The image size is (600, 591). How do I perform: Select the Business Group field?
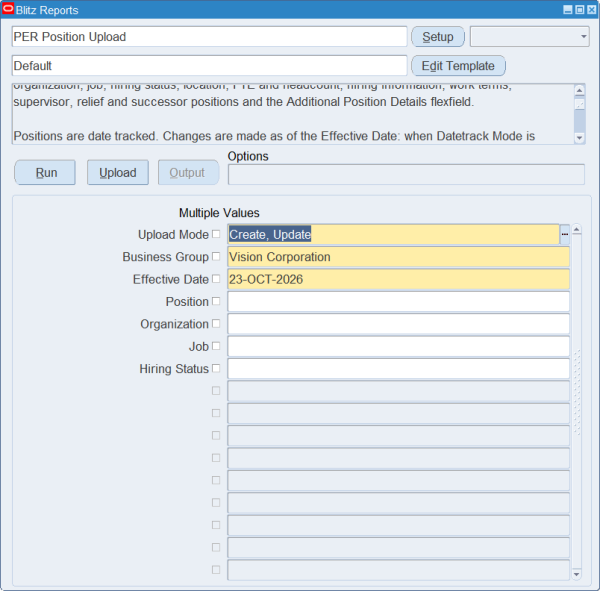(398, 257)
